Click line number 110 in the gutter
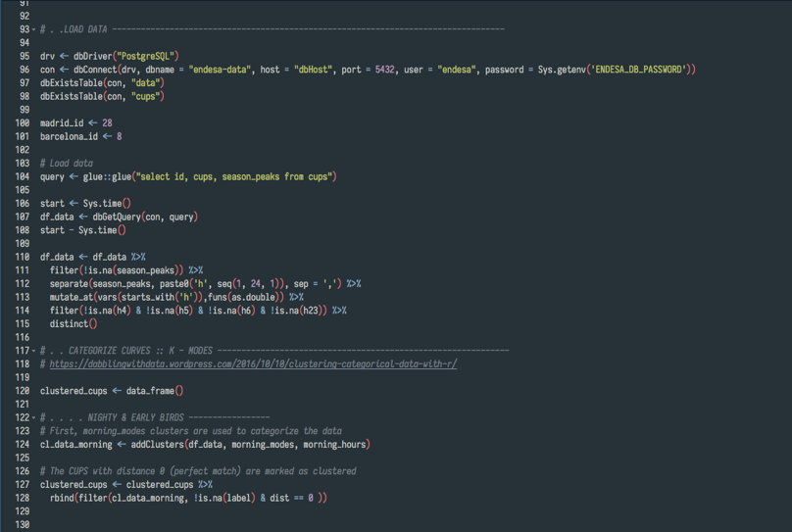The image size is (792, 532). tap(22, 257)
